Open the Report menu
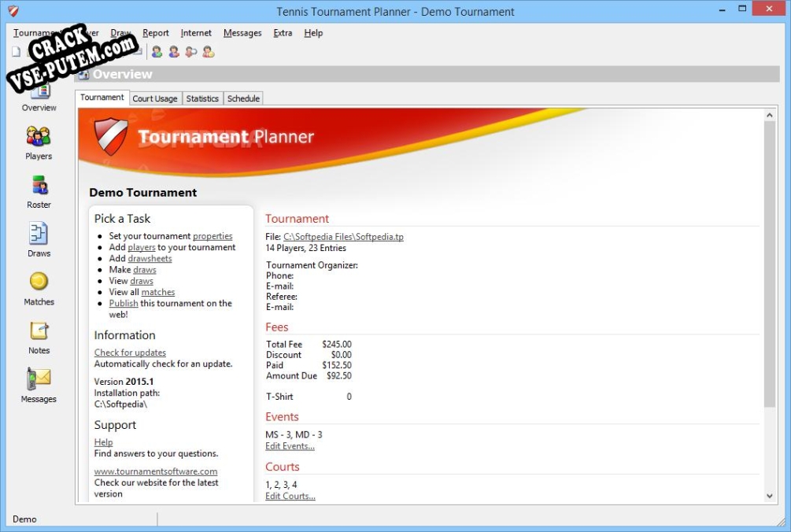Screen dimensions: 791x532 pos(155,33)
